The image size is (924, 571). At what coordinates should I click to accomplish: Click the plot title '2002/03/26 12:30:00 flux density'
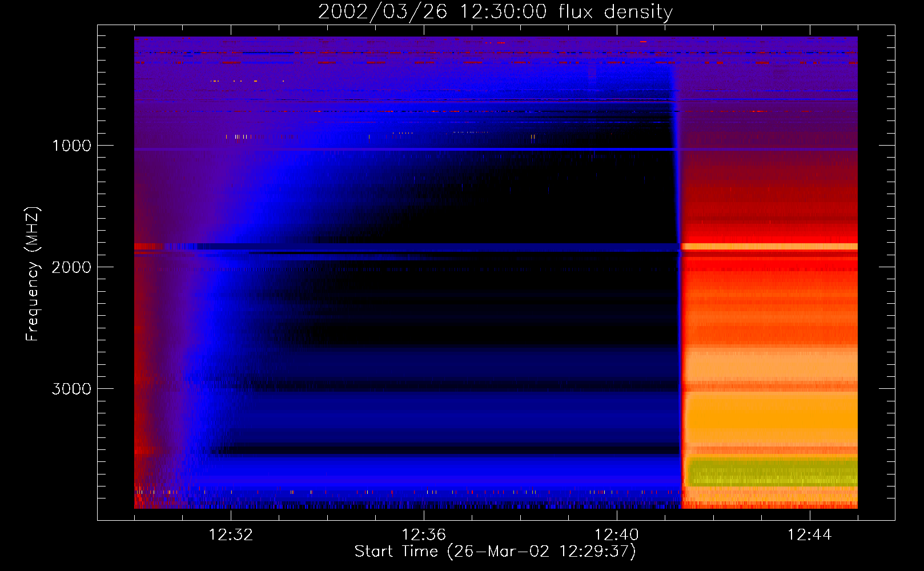pos(495,12)
